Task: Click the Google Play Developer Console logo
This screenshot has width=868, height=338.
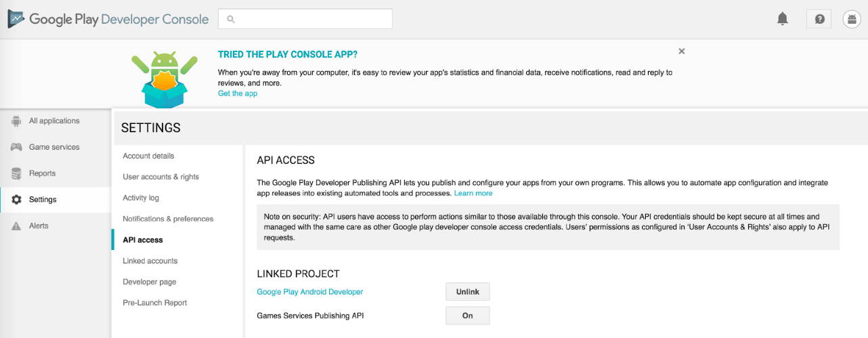Action: click(108, 19)
